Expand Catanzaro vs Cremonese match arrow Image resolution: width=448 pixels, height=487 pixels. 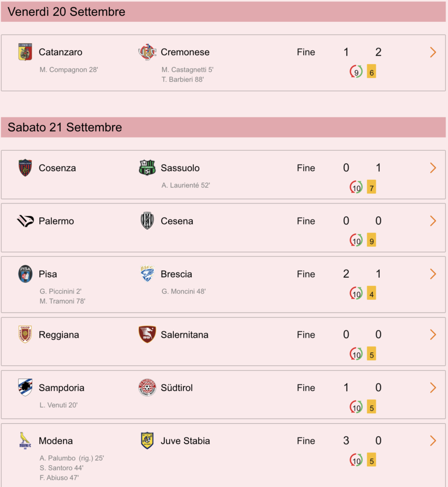pyautogui.click(x=433, y=52)
